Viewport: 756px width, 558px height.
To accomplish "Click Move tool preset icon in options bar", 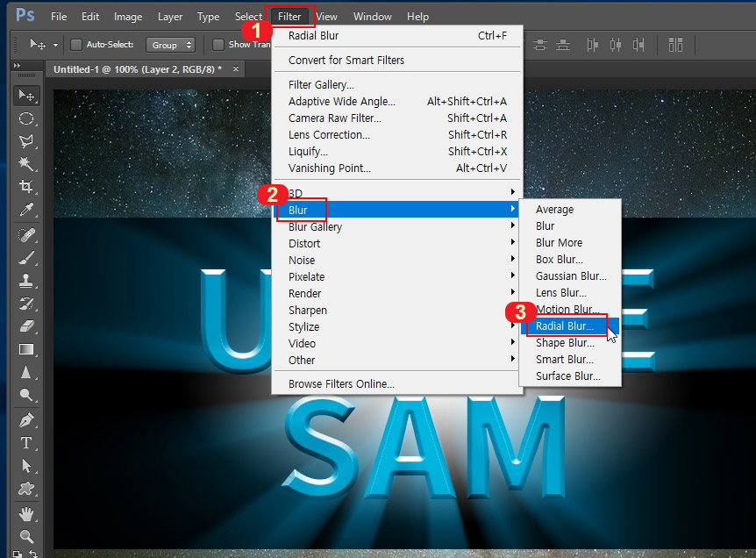I will [x=38, y=45].
